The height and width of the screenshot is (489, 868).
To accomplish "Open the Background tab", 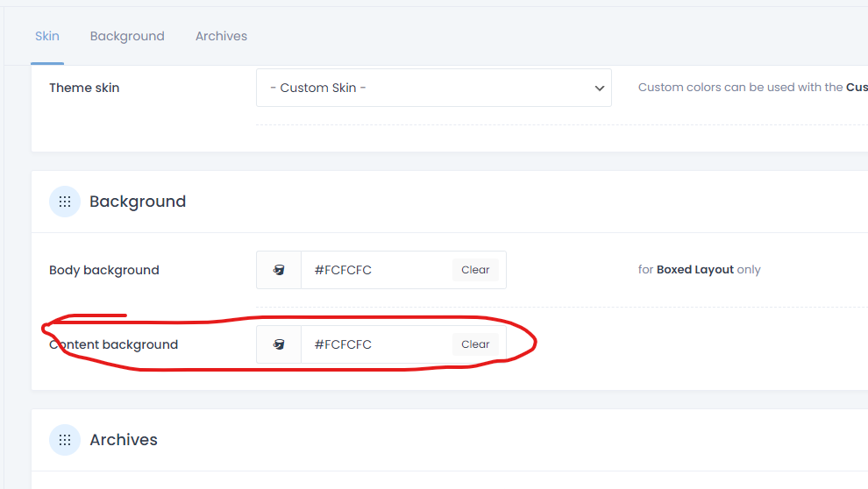I will point(127,36).
